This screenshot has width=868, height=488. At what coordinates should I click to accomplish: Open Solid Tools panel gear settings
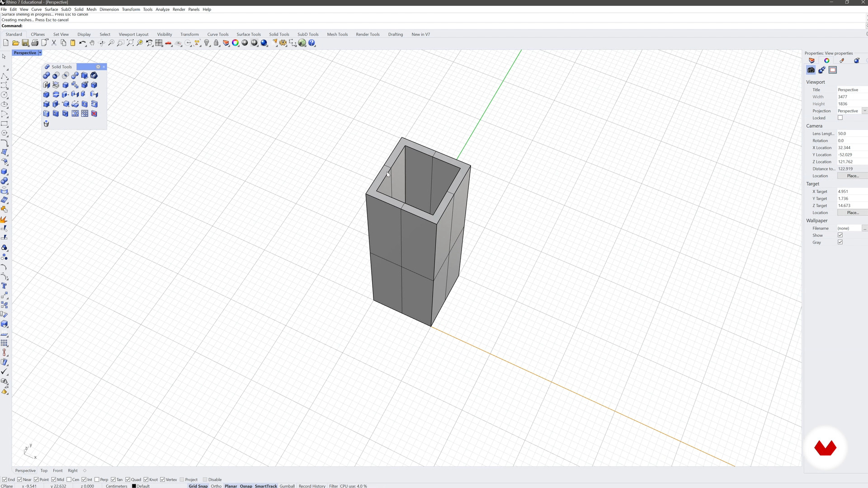point(98,67)
